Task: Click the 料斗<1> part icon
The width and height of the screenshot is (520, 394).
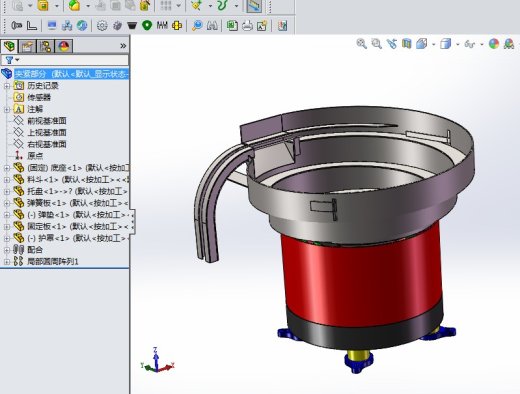Action: tap(18, 180)
